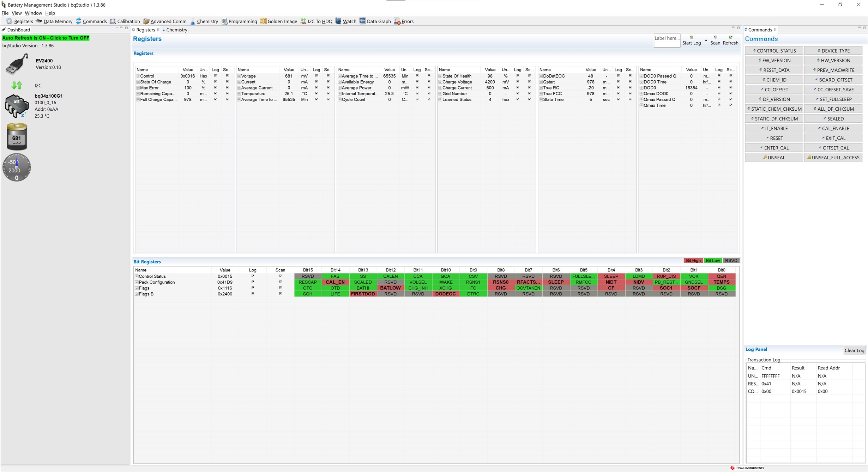Open the Help menu
Screen dimensions: 868x472
point(50,13)
